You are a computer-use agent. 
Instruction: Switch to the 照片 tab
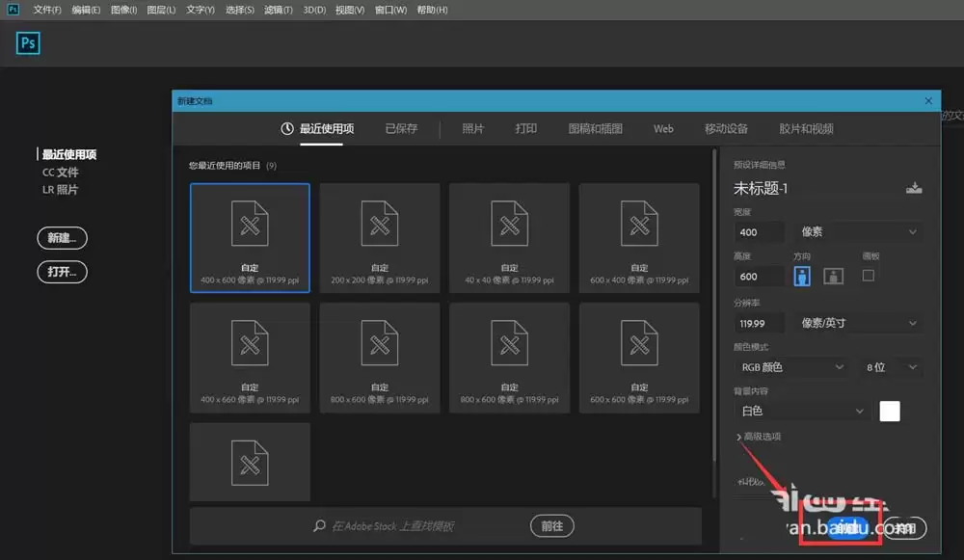(x=472, y=128)
